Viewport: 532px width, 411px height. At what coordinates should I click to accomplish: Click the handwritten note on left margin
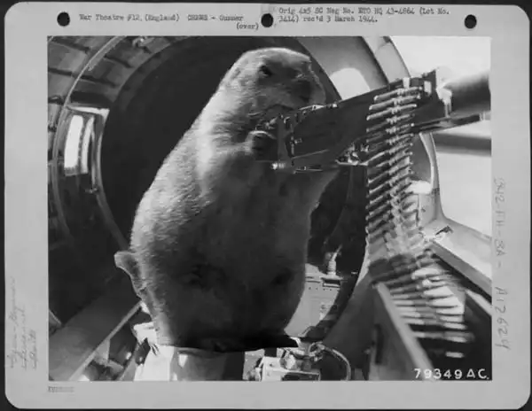20,337
